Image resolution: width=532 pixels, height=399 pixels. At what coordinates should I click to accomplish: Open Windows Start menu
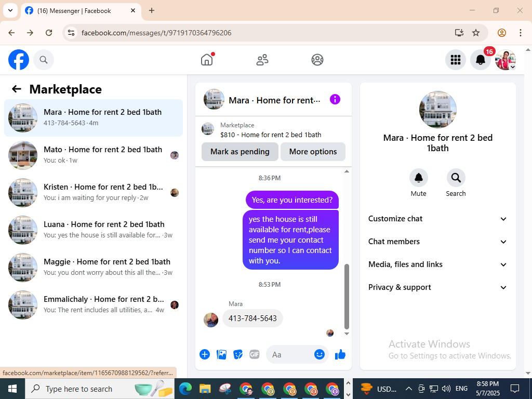click(12, 389)
